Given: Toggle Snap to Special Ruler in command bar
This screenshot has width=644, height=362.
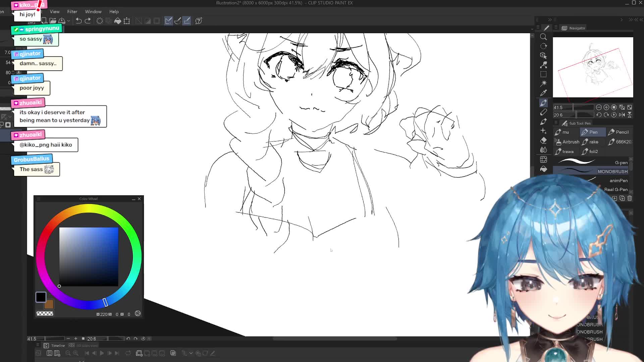Looking at the screenshot, I should (x=178, y=21).
